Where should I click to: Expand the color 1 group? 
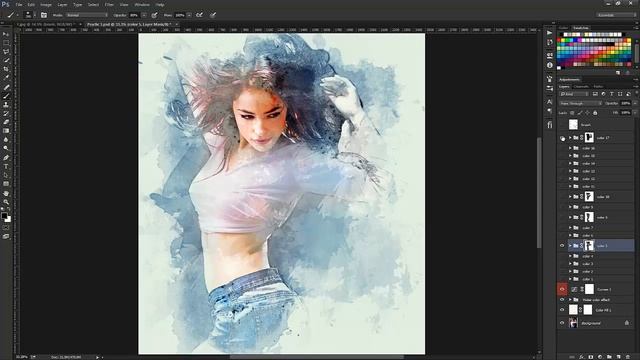(x=570, y=279)
